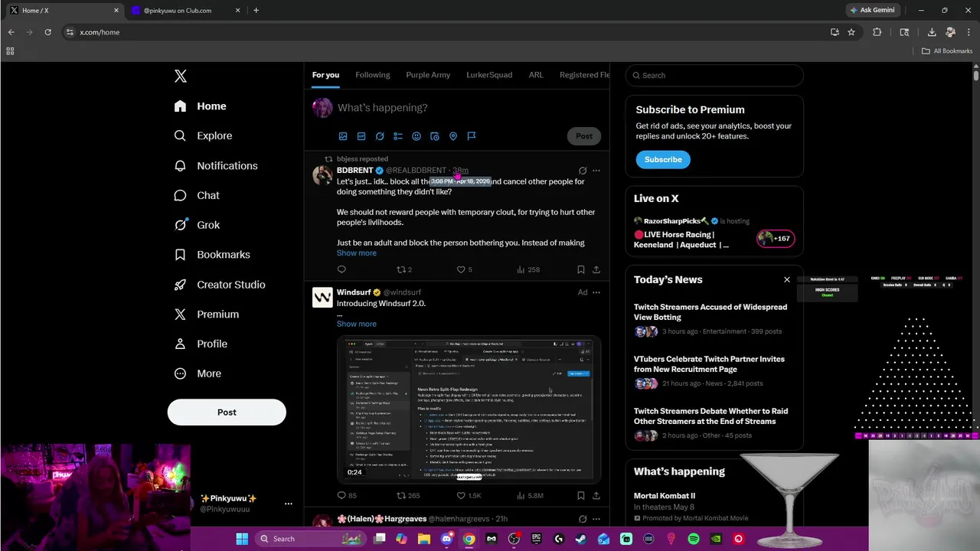Like the Windsurf post
The height and width of the screenshot is (551, 980).
[469, 496]
